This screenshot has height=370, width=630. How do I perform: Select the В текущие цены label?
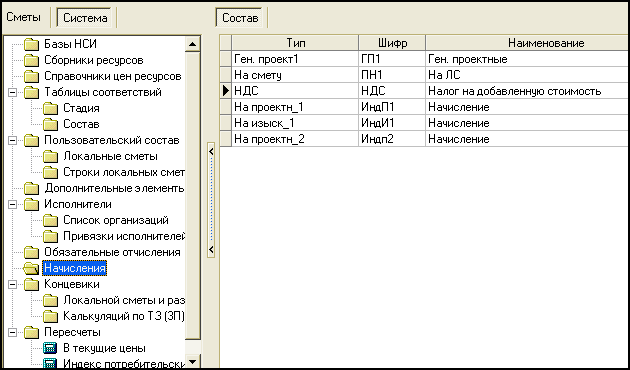click(x=104, y=348)
